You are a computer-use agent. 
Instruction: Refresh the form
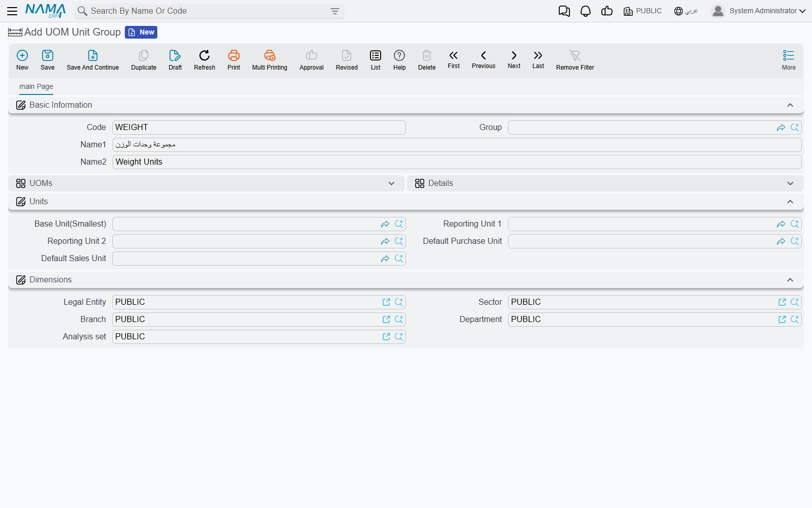pos(205,60)
